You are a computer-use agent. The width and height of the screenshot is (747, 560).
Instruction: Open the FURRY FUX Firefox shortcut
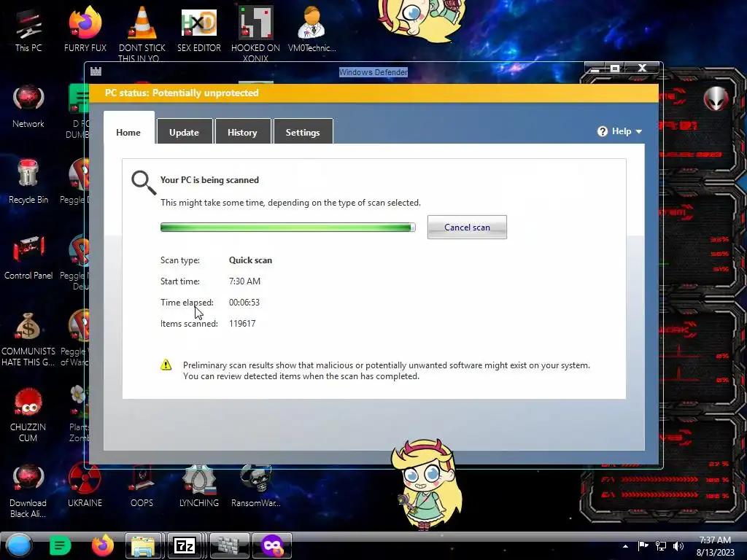pyautogui.click(x=85, y=30)
